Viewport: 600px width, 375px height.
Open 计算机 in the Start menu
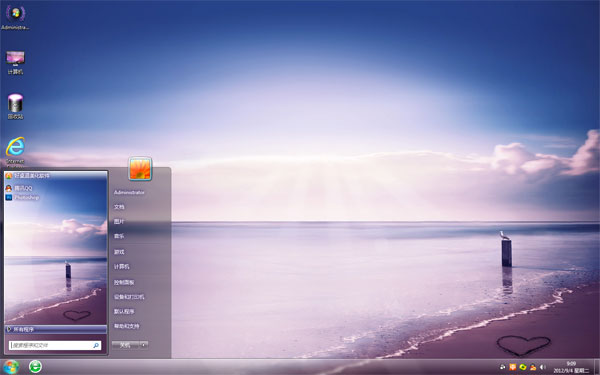coord(121,267)
